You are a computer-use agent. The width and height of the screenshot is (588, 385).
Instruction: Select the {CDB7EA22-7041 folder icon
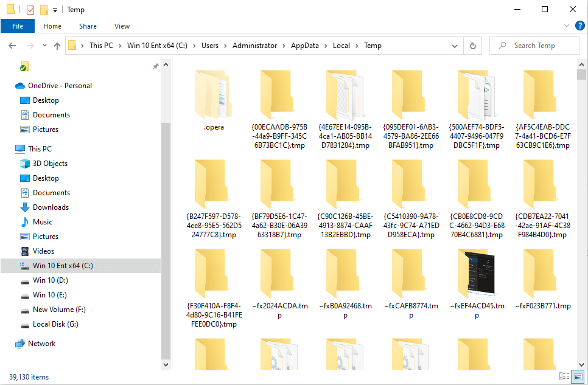[540, 184]
